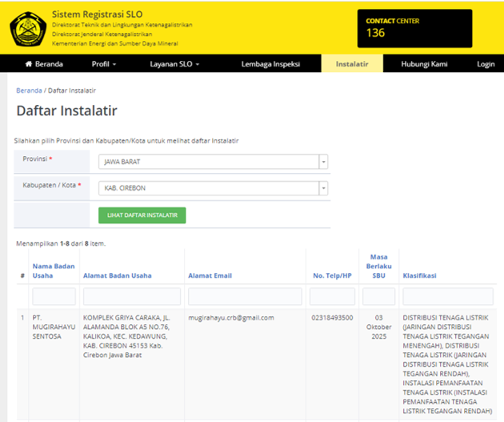
Task: Click Beranda breadcrumb link
Action: 29,90
